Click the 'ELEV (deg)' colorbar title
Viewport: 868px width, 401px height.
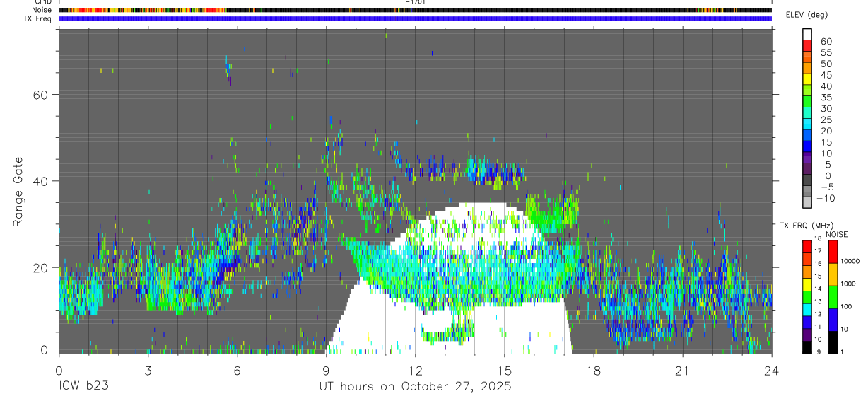coord(808,15)
